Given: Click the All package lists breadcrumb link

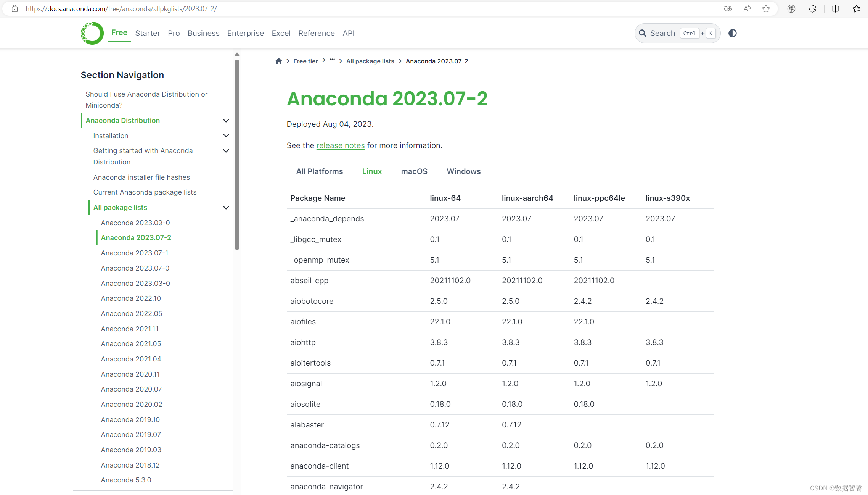Looking at the screenshot, I should (x=370, y=61).
